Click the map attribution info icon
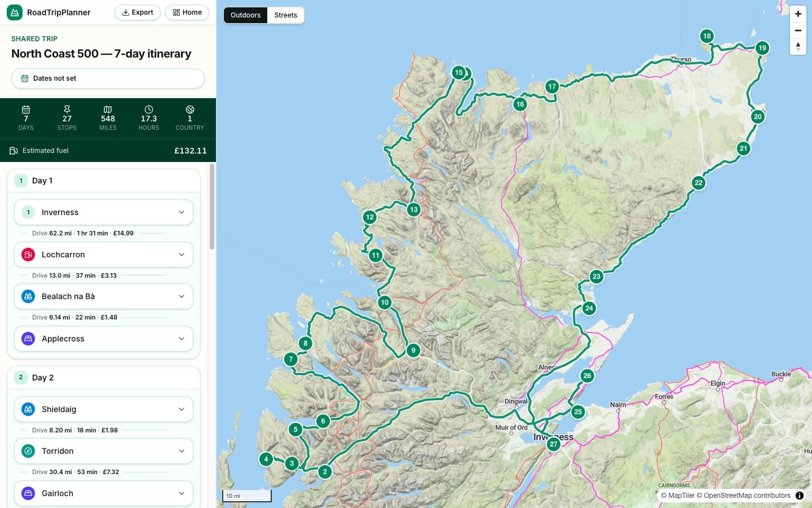This screenshot has width=812, height=508. pos(800,496)
